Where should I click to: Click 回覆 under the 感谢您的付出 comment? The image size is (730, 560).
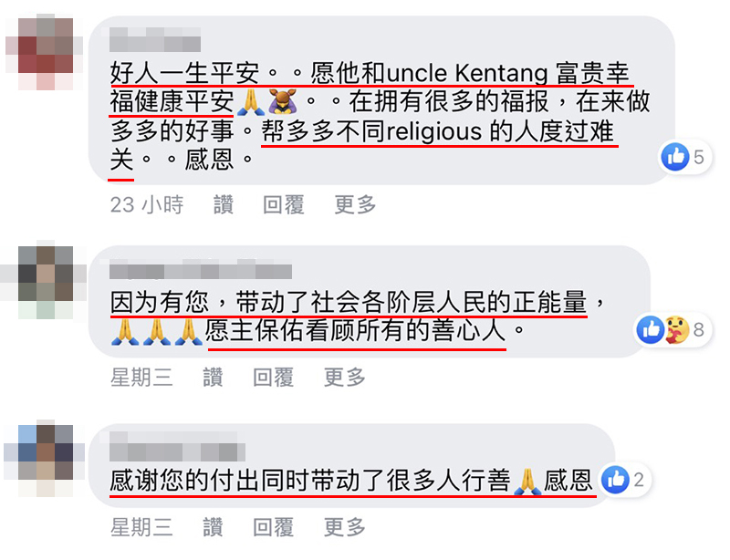pos(273,527)
